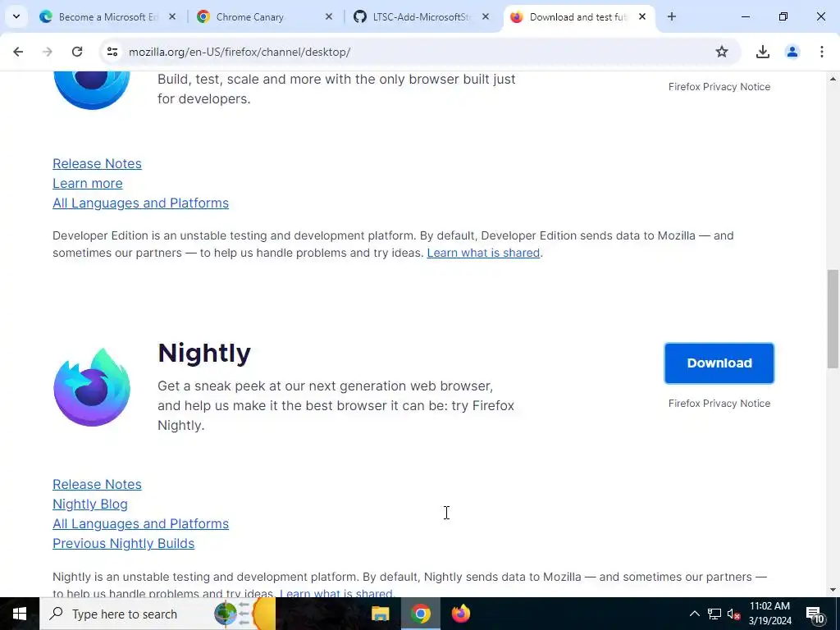Click scrollbar up arrow
Screen dimensions: 840x630
coord(833,80)
